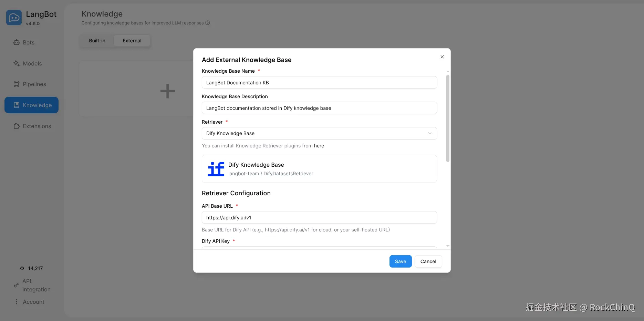
Task: Follow the 'here' plugin install link
Action: point(319,146)
